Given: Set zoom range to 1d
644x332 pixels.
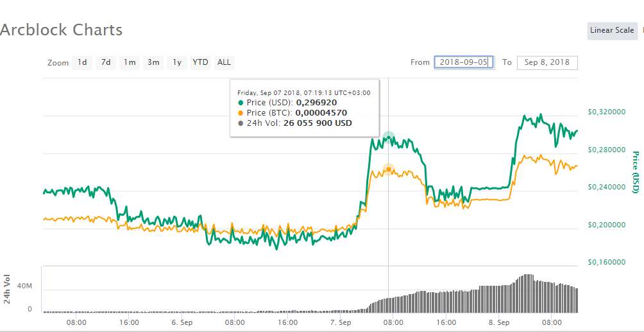Looking at the screenshot, I should 82,62.
